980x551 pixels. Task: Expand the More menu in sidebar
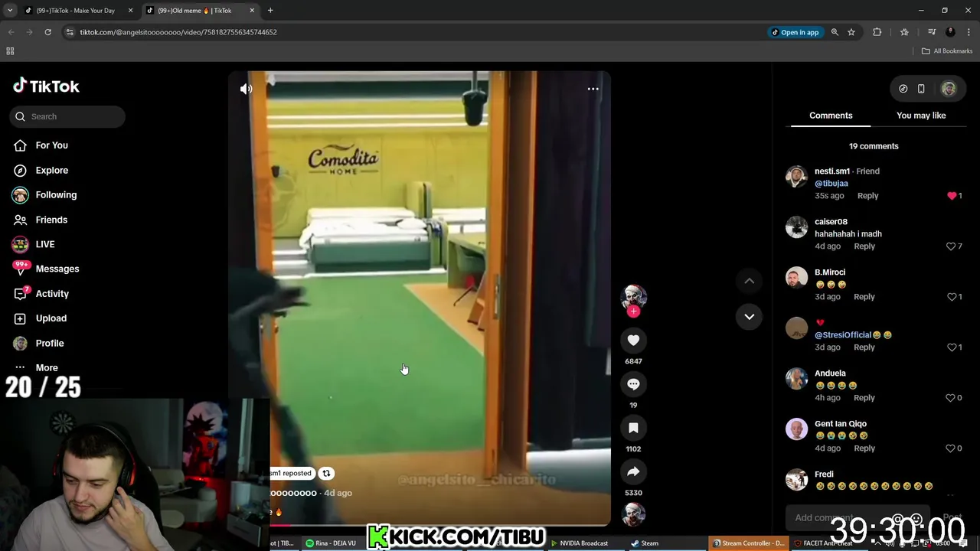click(x=46, y=368)
